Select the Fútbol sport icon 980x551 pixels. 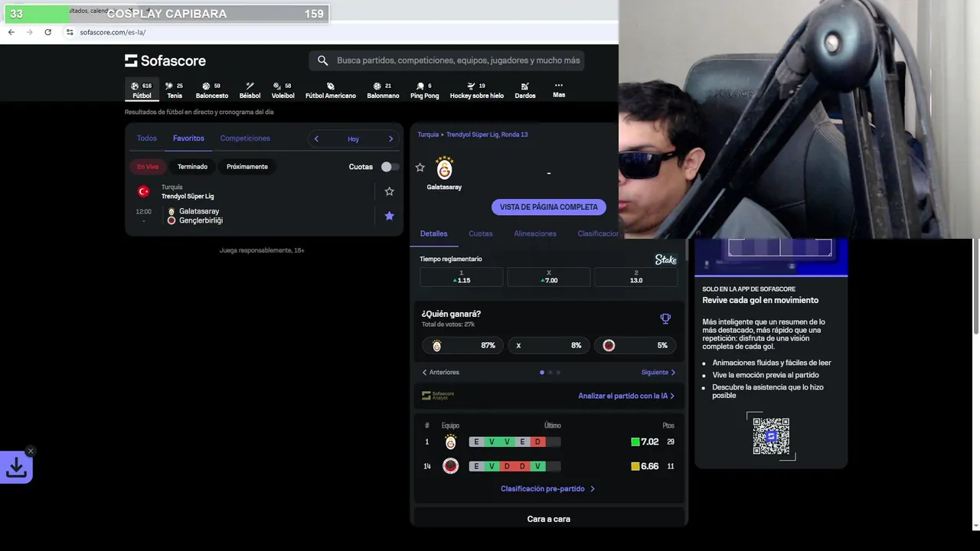pos(142,90)
